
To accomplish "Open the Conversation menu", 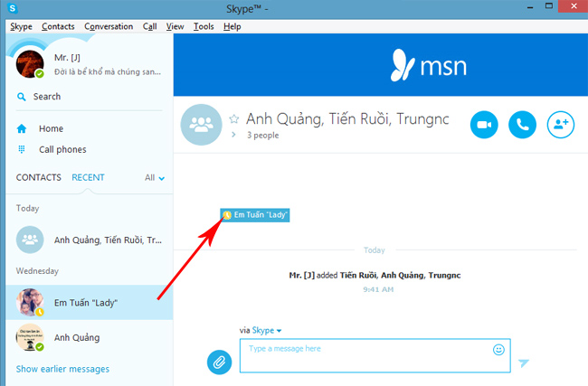I will [x=109, y=26].
